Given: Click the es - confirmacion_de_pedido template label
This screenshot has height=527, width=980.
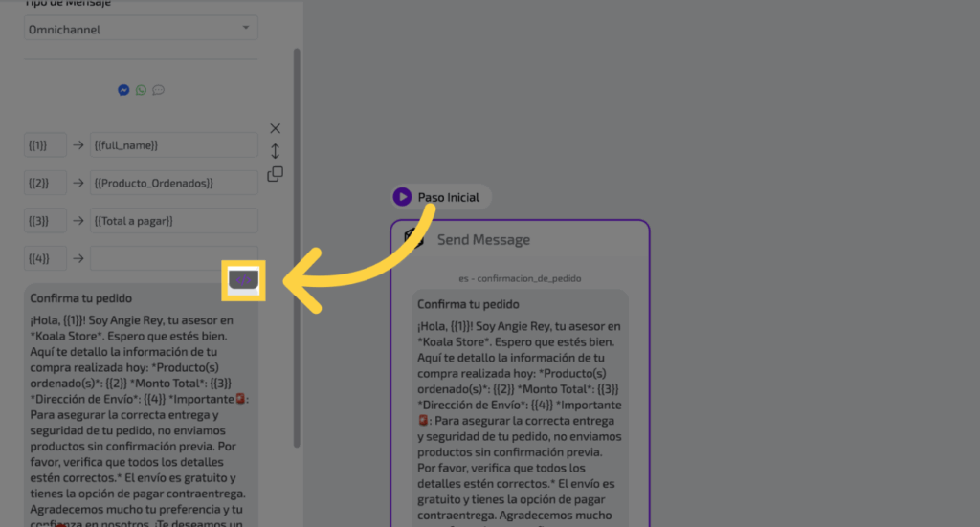Looking at the screenshot, I should pos(520,278).
